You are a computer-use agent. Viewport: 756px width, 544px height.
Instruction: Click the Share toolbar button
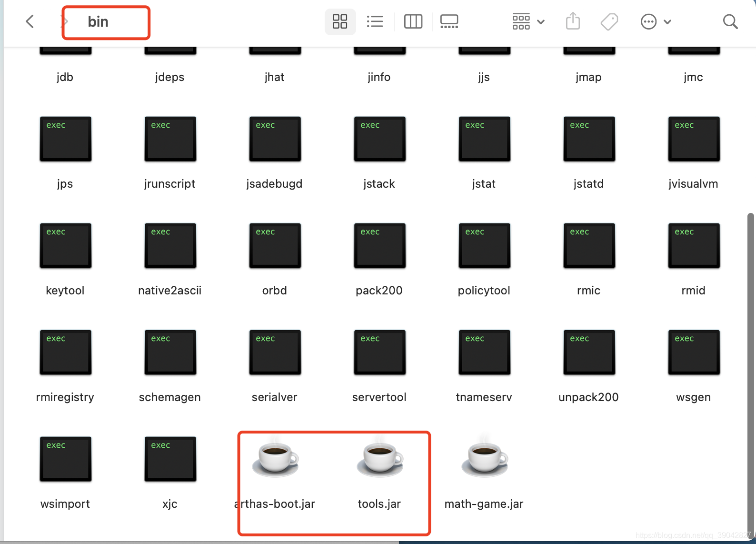[573, 21]
